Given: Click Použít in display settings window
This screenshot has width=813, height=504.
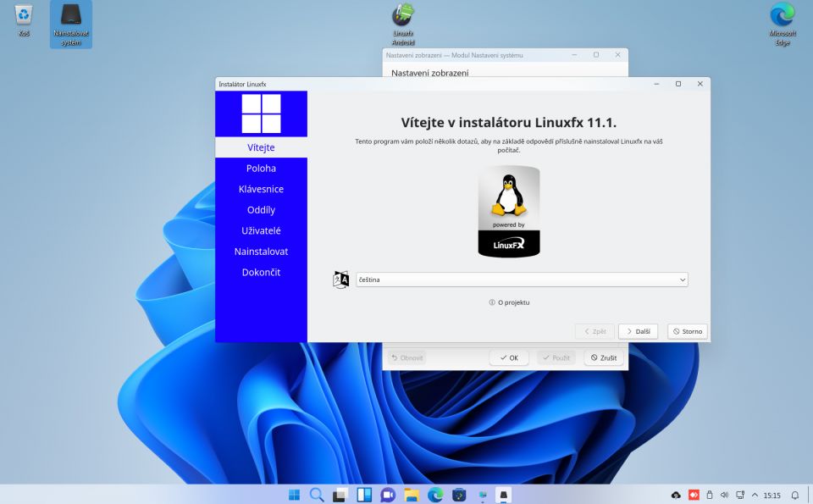Looking at the screenshot, I should 556,357.
